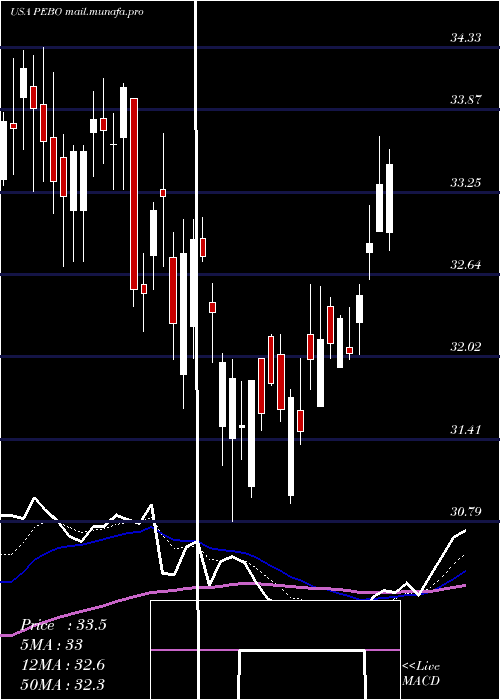Viewport: 500px width, 700px height.
Task: Click the 33.25 price level label
Action: (x=465, y=183)
